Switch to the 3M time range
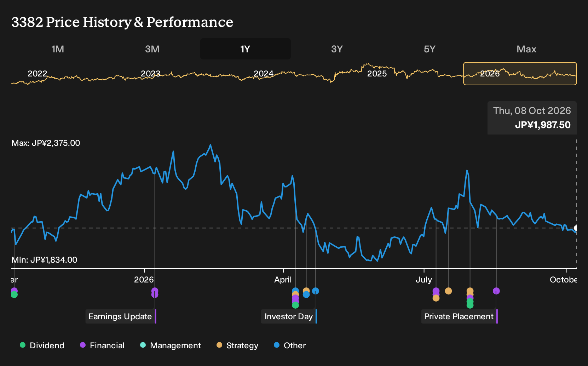 152,49
